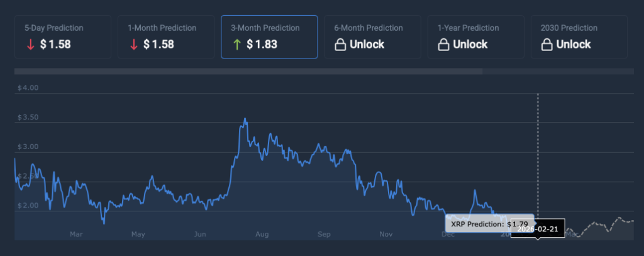Viewport: 644px width, 256px height.
Task: Click the red down arrow in 1-Month Prediction
Action: coord(133,45)
